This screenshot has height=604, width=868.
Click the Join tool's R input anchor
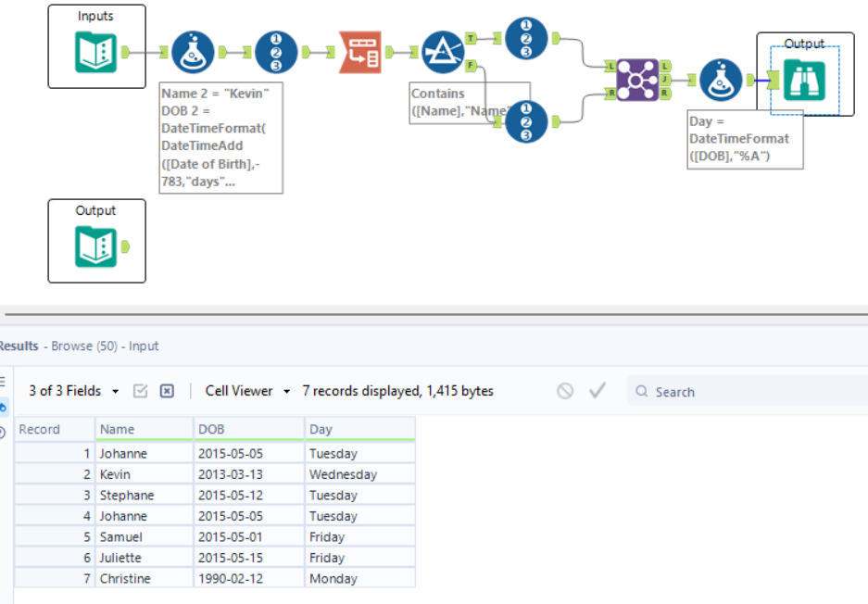(610, 94)
